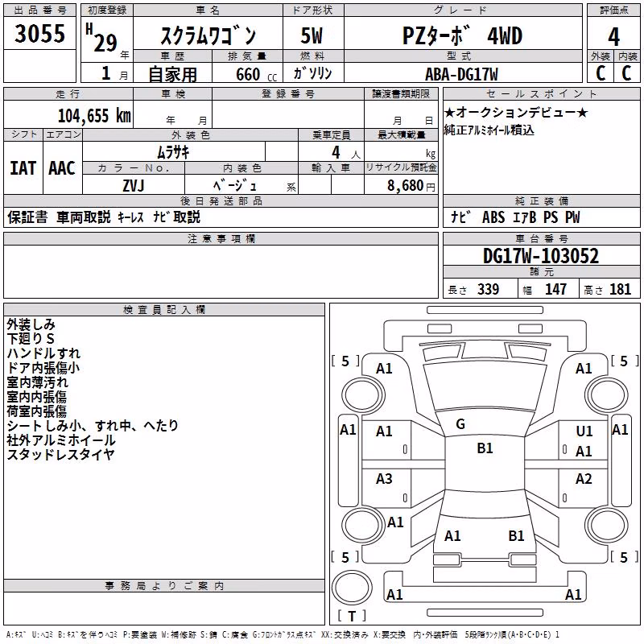Click the 後日発送部品 header
The height and width of the screenshot is (644, 644).
(221, 200)
